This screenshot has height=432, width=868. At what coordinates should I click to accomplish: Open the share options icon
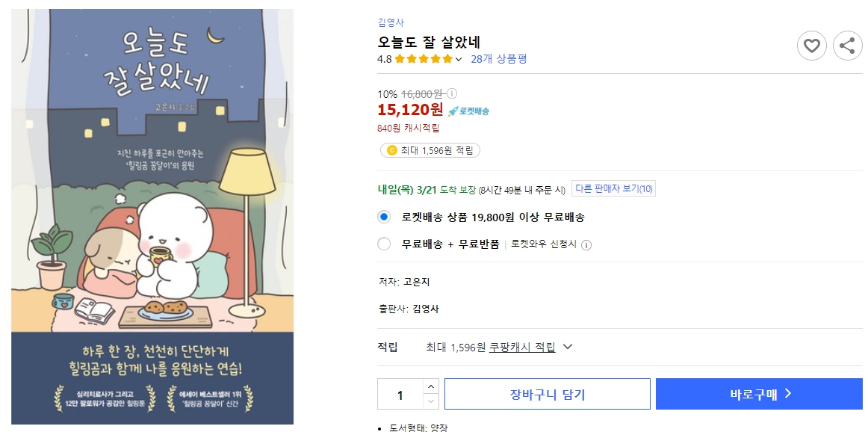tap(848, 46)
